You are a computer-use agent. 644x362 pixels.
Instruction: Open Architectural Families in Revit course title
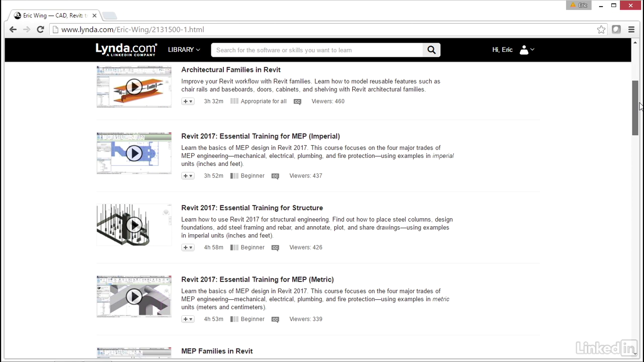231,70
